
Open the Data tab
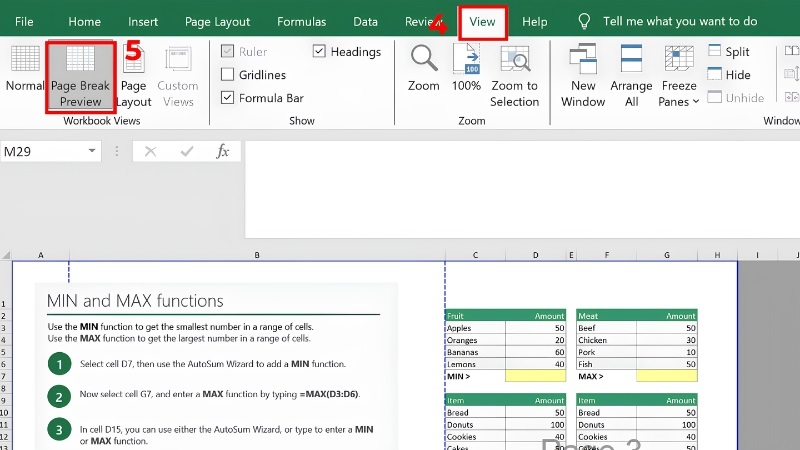click(x=365, y=21)
